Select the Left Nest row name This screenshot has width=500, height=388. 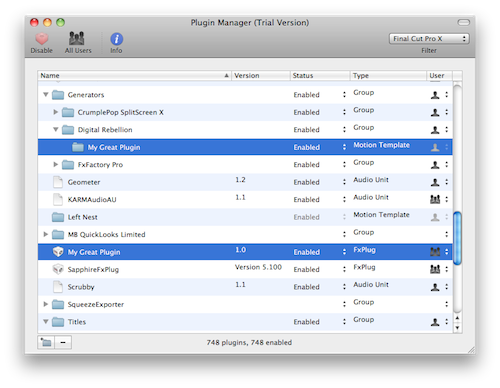pyautogui.click(x=83, y=217)
